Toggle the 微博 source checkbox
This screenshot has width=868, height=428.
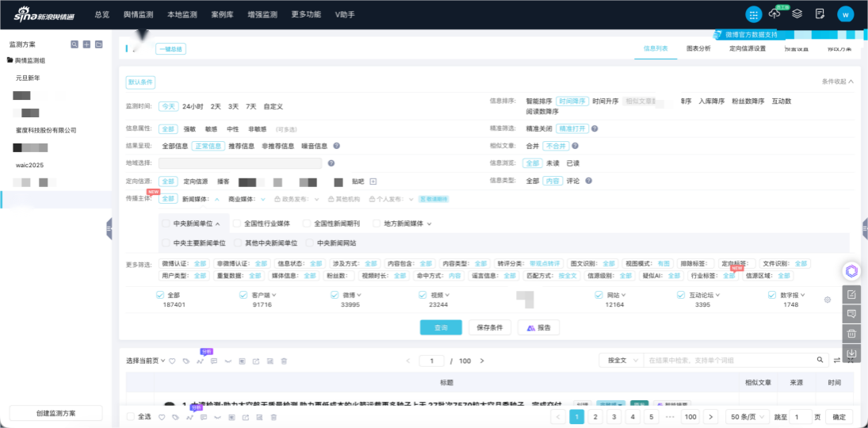click(x=335, y=295)
